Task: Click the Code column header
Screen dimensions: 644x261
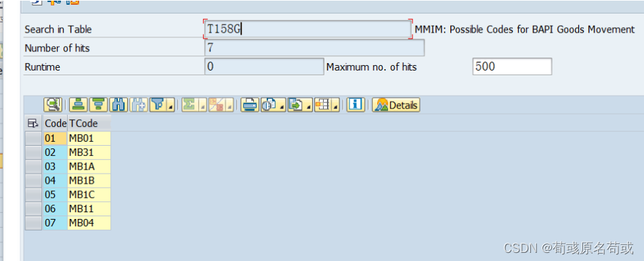Action: click(56, 123)
